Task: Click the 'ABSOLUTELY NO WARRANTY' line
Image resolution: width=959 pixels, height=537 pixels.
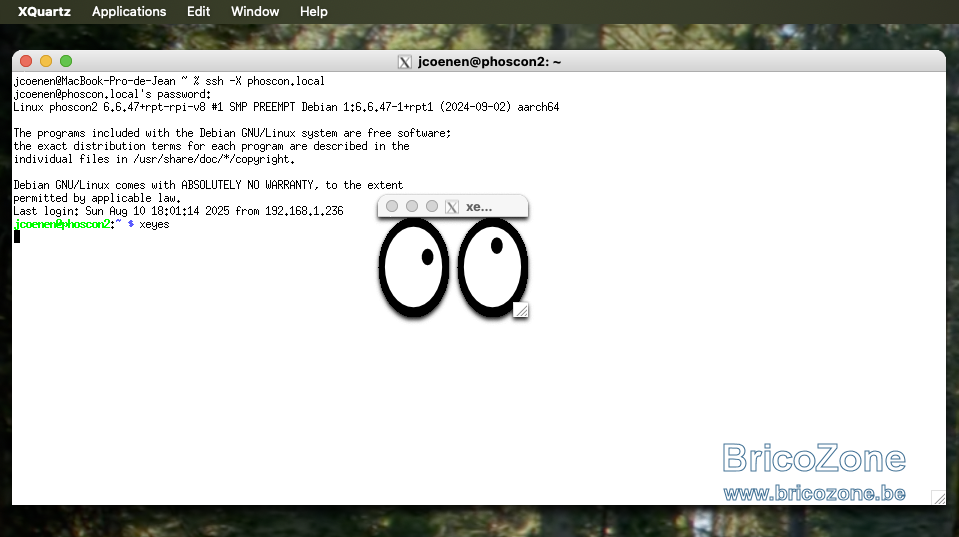Action: pos(208,185)
